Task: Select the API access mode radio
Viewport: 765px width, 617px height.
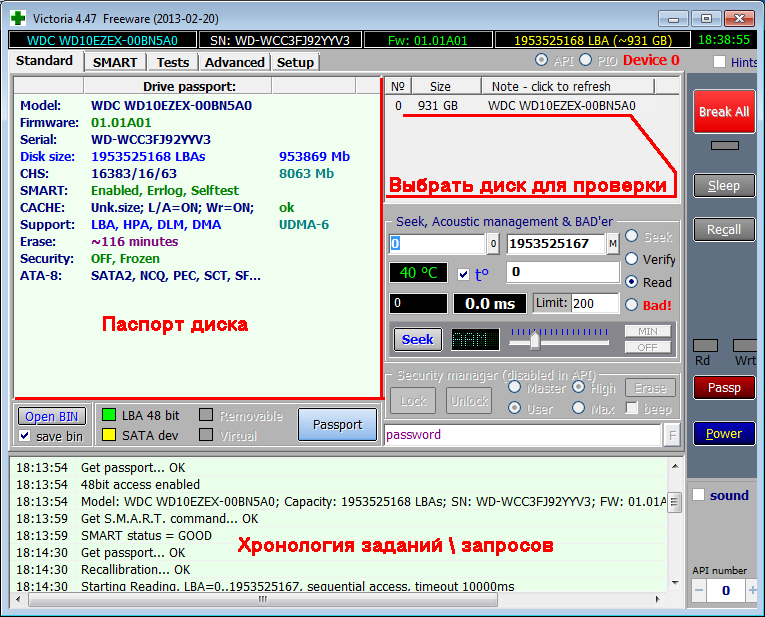Action: (541, 60)
